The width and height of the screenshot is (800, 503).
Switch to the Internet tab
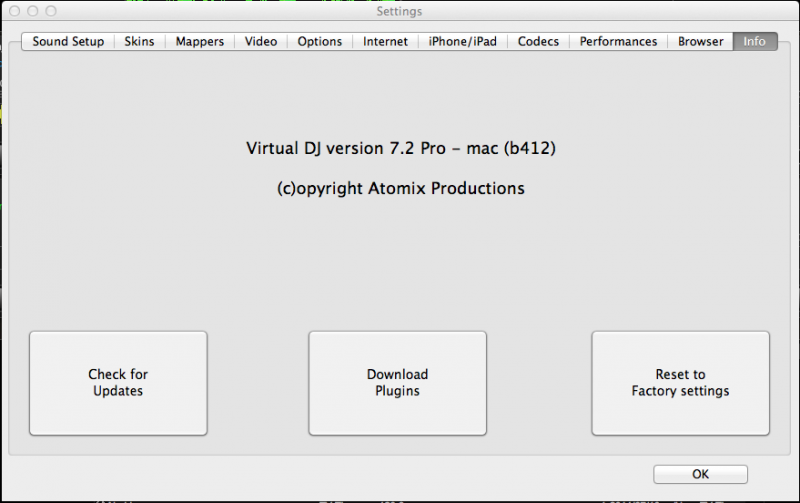click(385, 41)
